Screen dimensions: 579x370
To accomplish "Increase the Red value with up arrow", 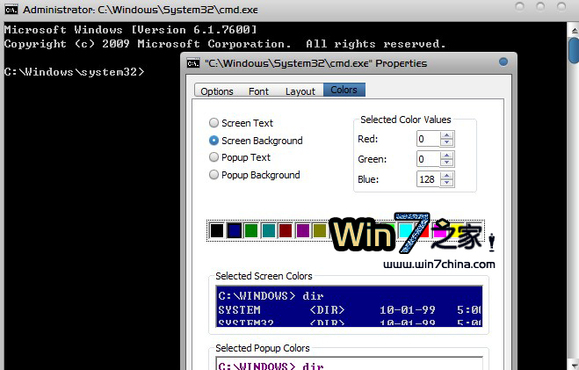I will click(446, 136).
